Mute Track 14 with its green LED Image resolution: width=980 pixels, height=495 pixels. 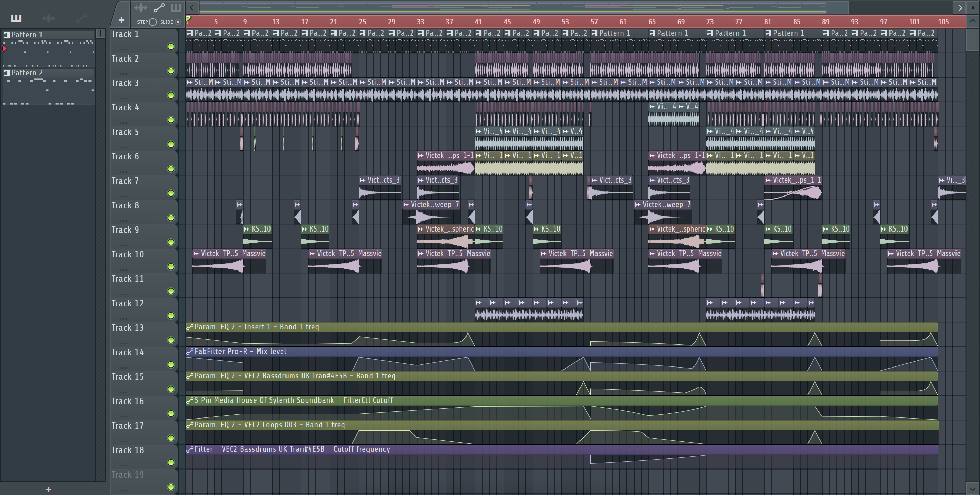(171, 364)
